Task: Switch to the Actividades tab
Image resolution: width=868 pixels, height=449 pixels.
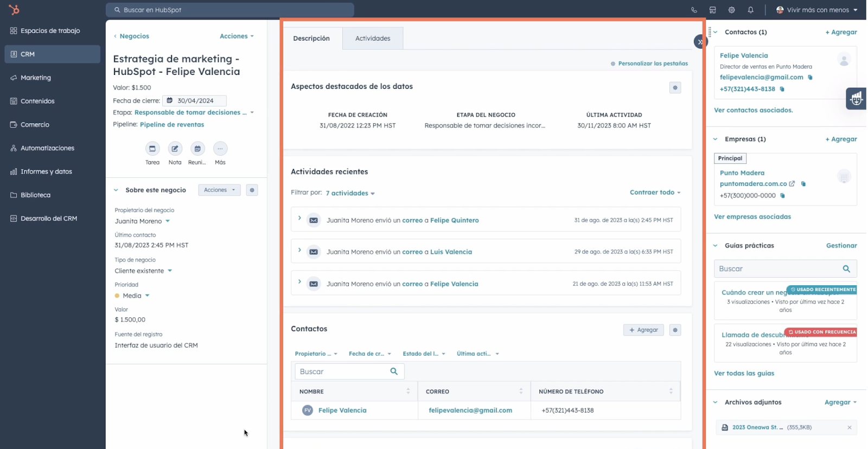Action: 373,39
